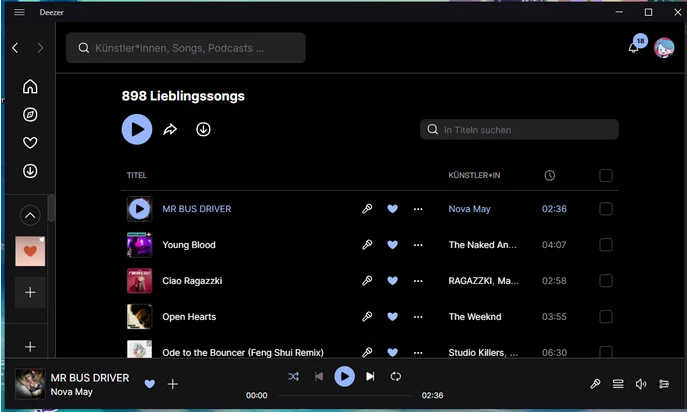The width and height of the screenshot is (687, 412).
Task: Toggle repeat mode in the player
Action: 396,376
